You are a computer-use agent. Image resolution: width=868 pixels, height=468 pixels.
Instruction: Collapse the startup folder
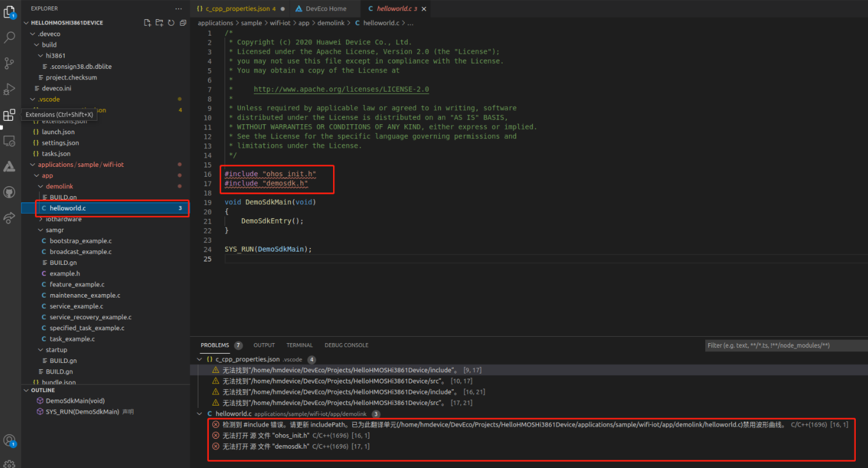tap(41, 350)
